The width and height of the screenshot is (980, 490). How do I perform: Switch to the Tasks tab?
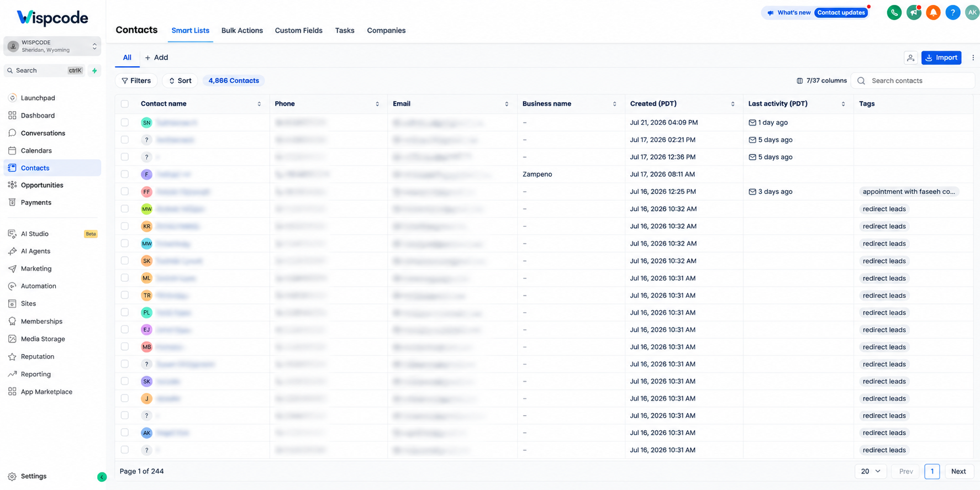point(345,30)
